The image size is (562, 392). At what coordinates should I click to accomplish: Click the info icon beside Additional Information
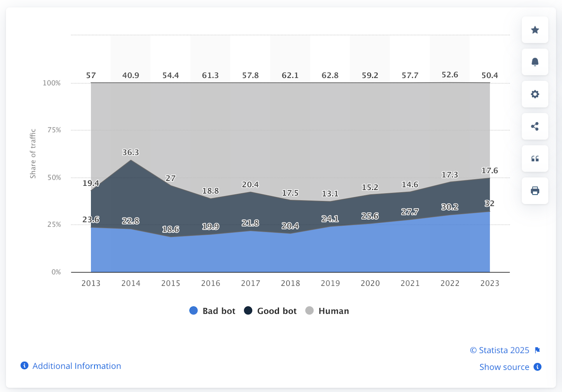[x=24, y=366]
